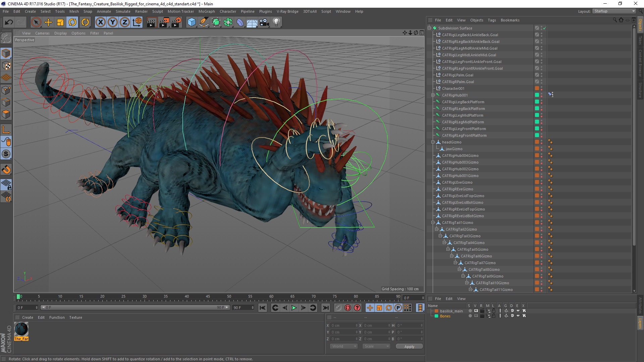This screenshot has height=362, width=644.
Task: Toggle Subdivision Surface enable checkmark
Action: [545, 28]
